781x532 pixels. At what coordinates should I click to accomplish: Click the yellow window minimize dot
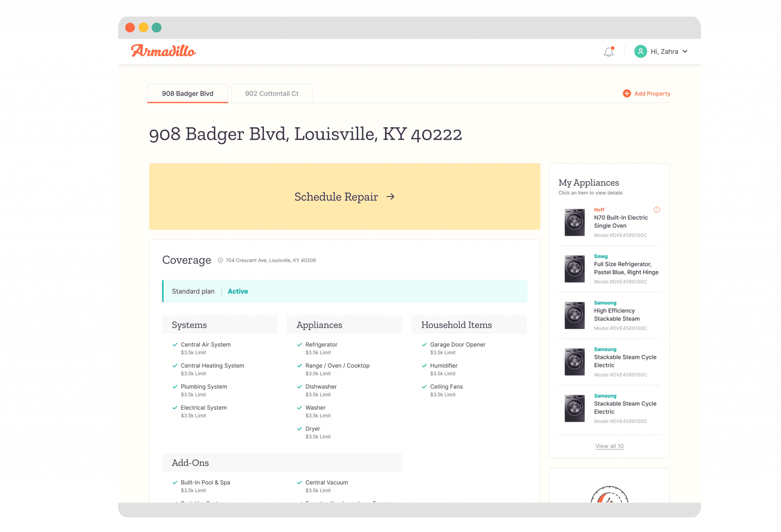143,27
